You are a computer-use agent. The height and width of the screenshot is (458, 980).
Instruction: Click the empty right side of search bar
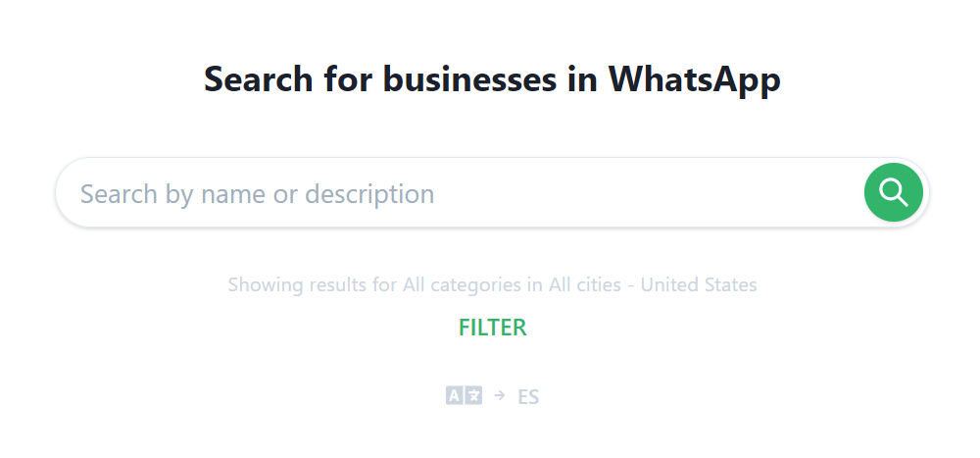click(650, 192)
